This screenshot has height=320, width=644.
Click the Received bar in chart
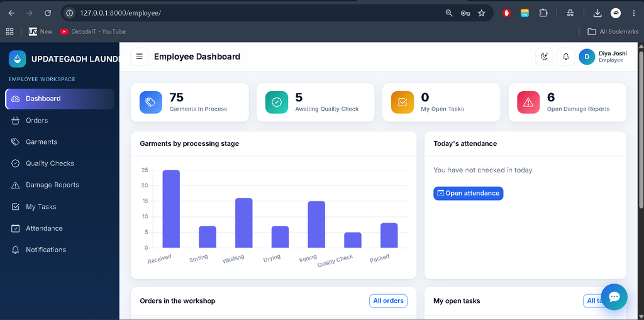[x=171, y=209]
